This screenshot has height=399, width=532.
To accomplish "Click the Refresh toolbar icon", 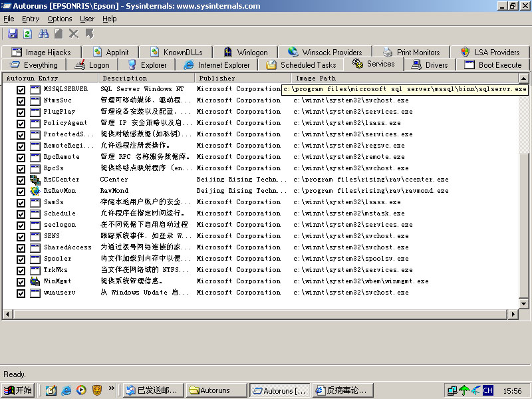I will pyautogui.click(x=28, y=34).
